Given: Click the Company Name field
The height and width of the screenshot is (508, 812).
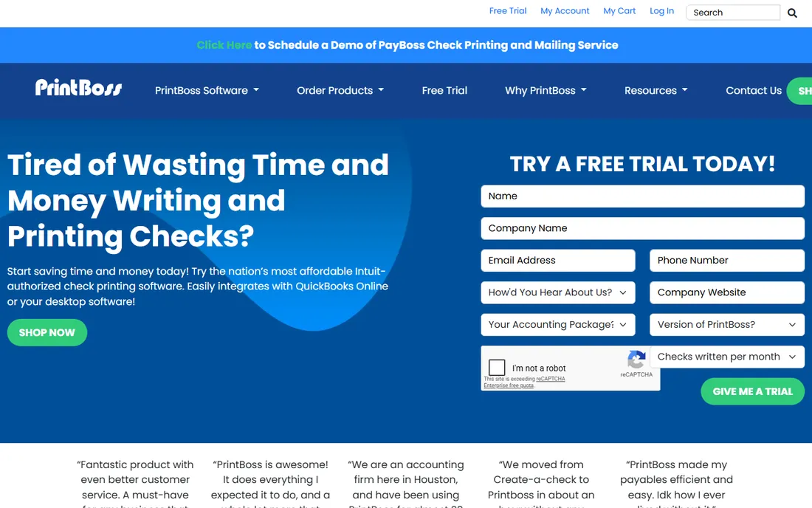Looking at the screenshot, I should click(x=643, y=228).
